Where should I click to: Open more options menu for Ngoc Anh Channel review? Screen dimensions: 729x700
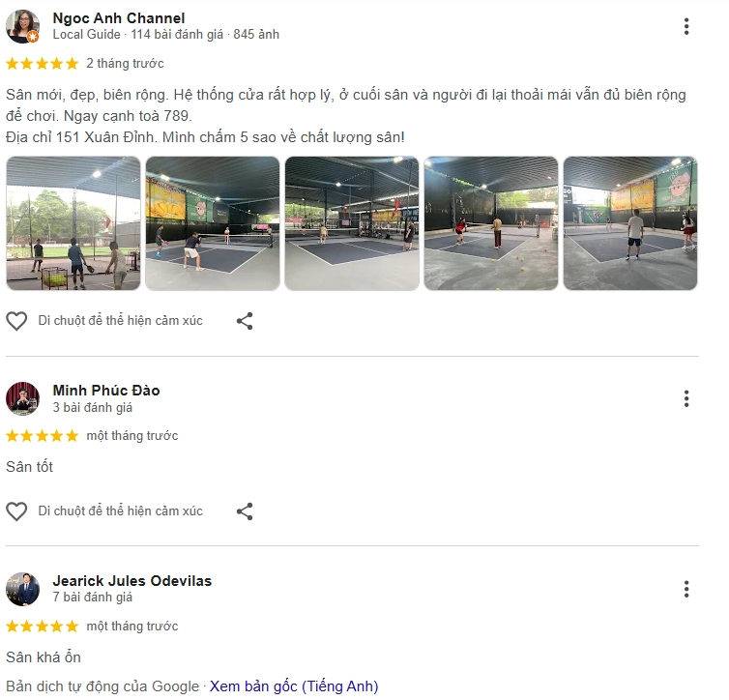(686, 26)
